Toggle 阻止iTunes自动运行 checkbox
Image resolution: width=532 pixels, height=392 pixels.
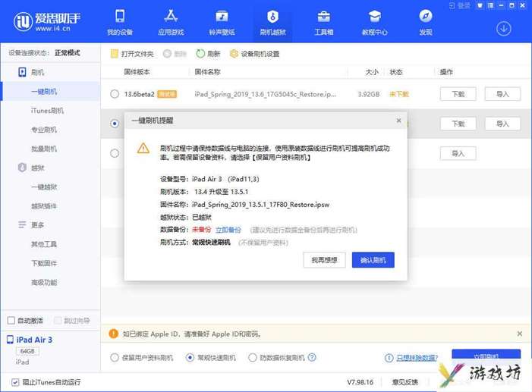click(15, 382)
